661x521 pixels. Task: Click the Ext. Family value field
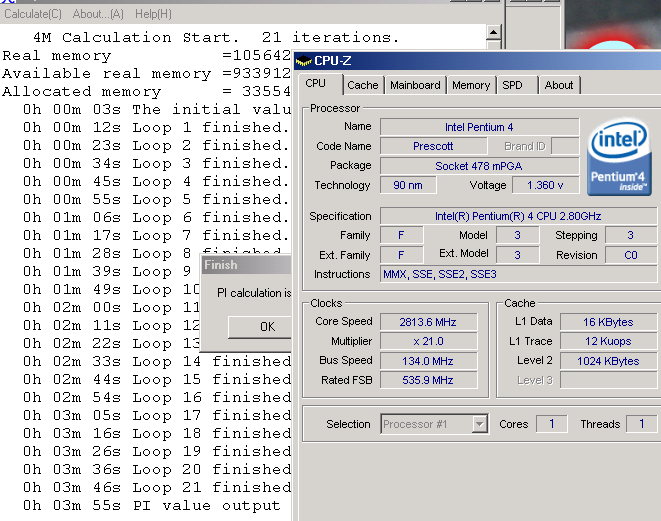coord(401,255)
